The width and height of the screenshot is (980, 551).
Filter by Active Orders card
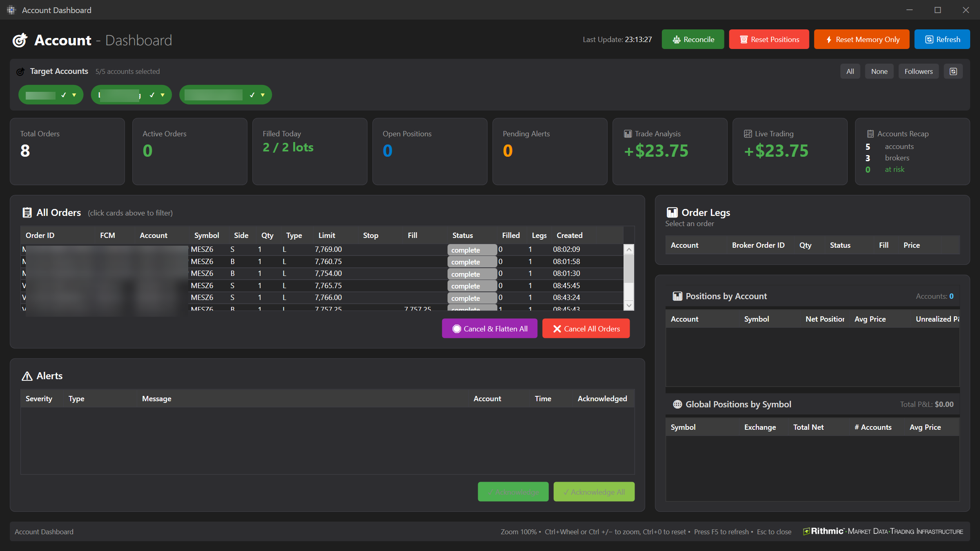(x=190, y=151)
